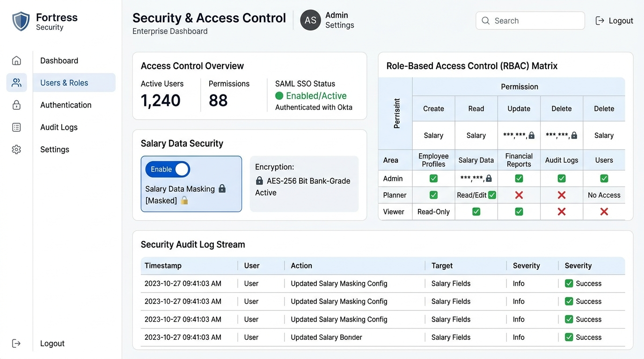
Task: Open the home icon in sidebar
Action: (16, 60)
